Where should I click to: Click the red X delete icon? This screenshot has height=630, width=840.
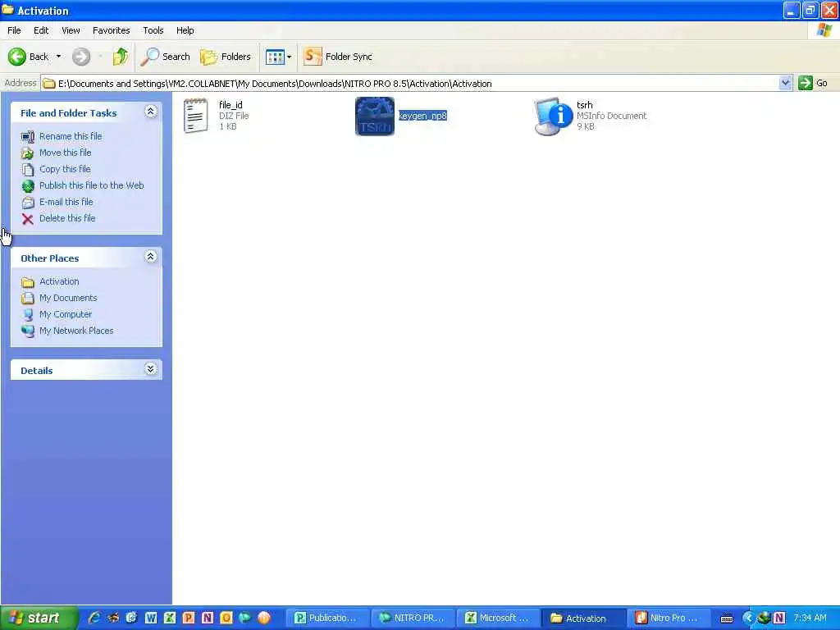28,219
